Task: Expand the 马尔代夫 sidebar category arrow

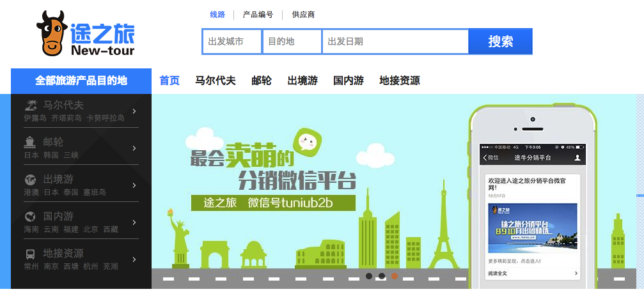Action: tap(134, 111)
